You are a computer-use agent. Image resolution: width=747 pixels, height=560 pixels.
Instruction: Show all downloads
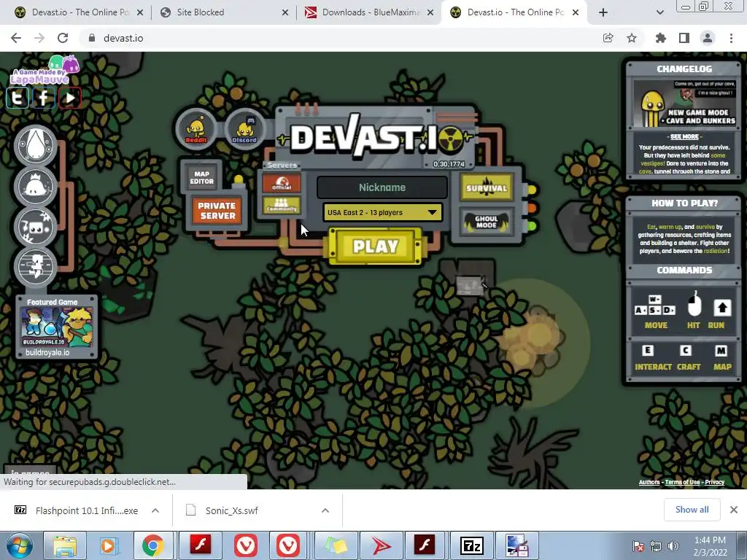click(x=692, y=510)
